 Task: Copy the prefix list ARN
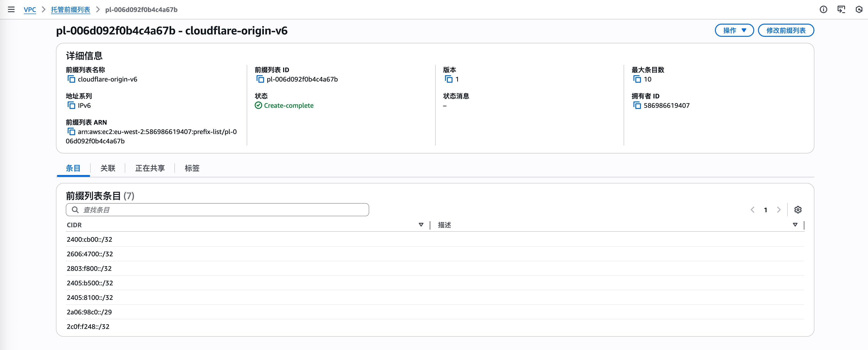tap(71, 131)
